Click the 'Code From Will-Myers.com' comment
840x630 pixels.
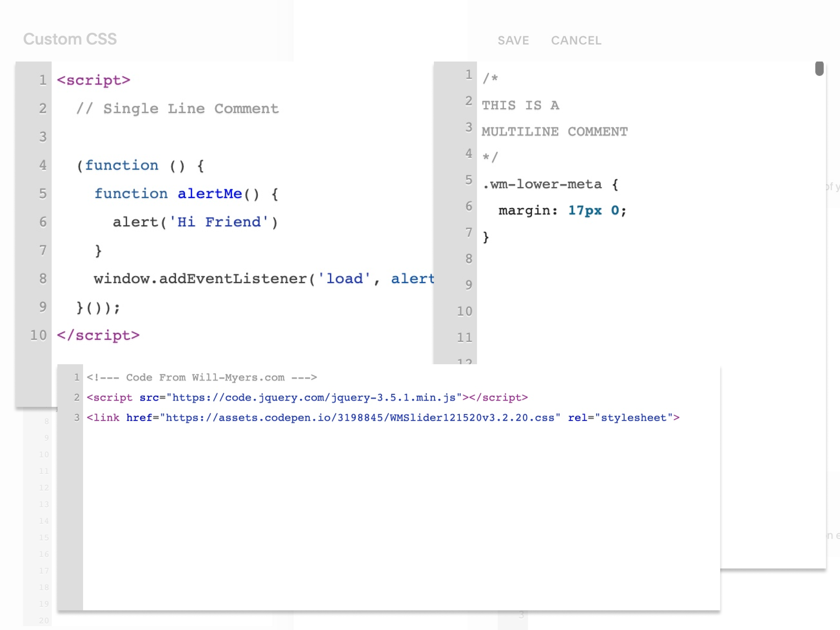coord(201,377)
